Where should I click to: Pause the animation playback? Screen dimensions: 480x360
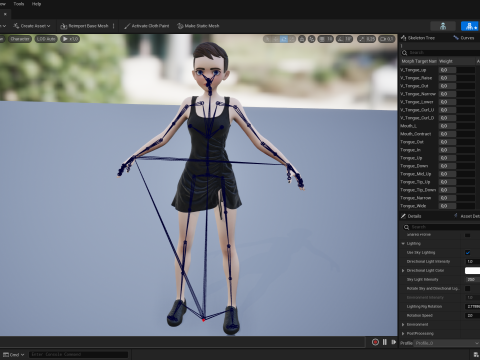385,342
